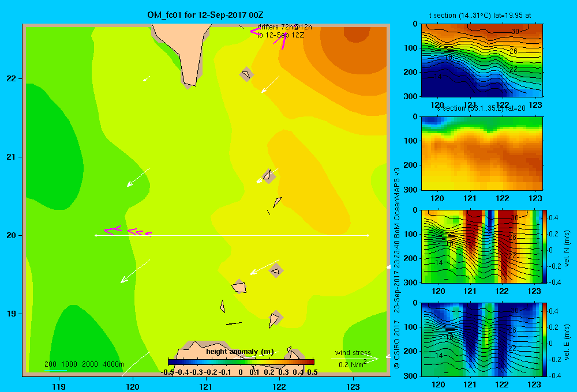The height and width of the screenshot is (392, 577).
Task: Click latitude label 22 on the main map
Action: pyautogui.click(x=11, y=79)
